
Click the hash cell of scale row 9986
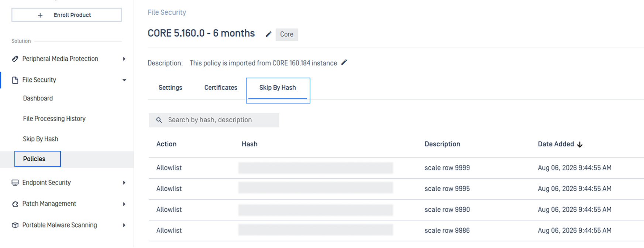[x=316, y=230]
